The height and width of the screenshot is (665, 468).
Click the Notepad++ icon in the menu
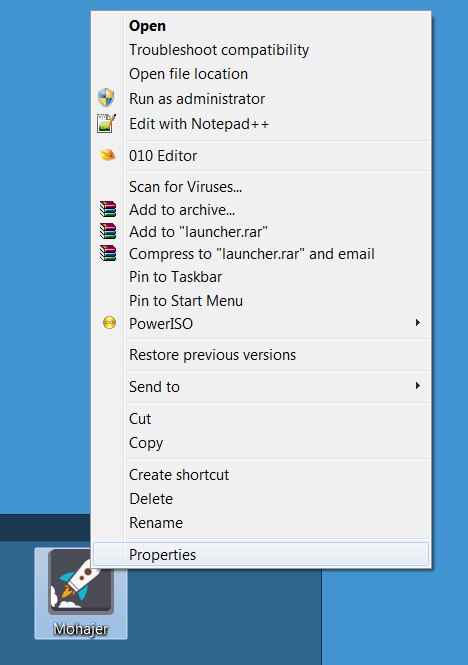(x=106, y=123)
